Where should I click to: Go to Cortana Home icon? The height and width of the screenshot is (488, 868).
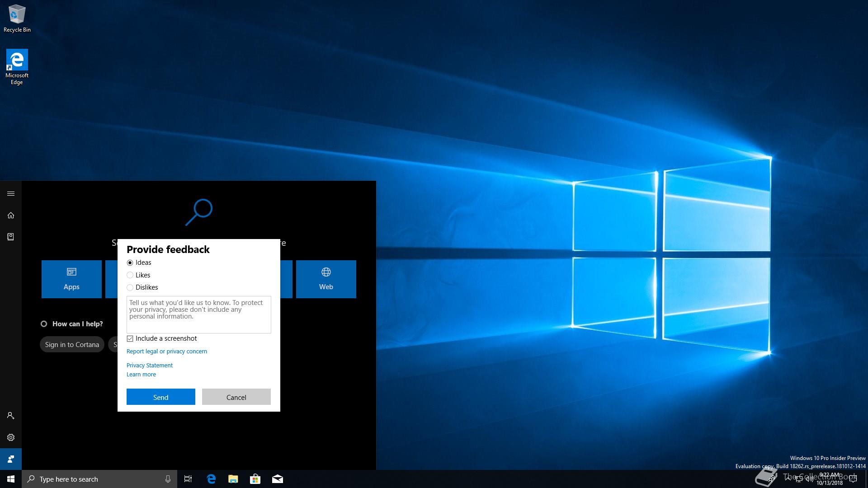11,216
